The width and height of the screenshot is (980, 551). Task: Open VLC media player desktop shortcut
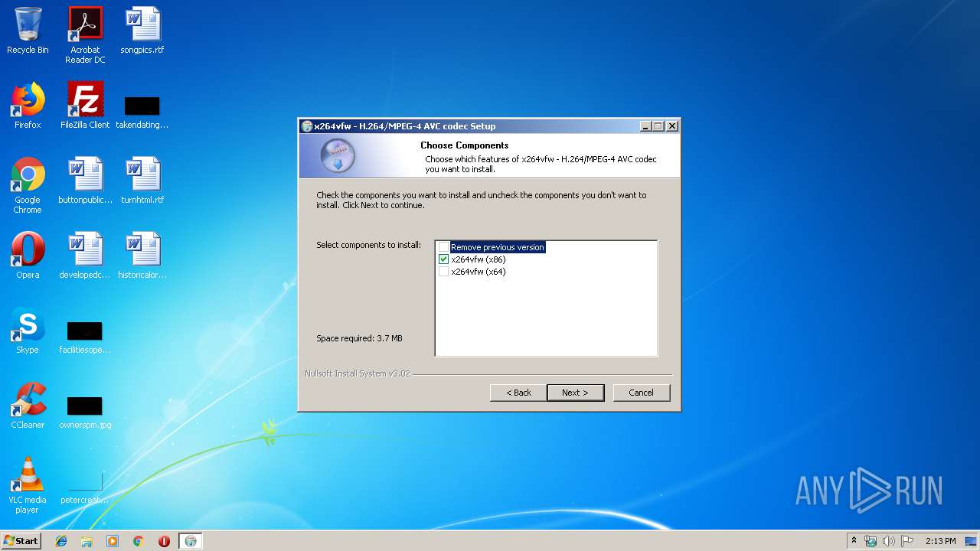(28, 485)
